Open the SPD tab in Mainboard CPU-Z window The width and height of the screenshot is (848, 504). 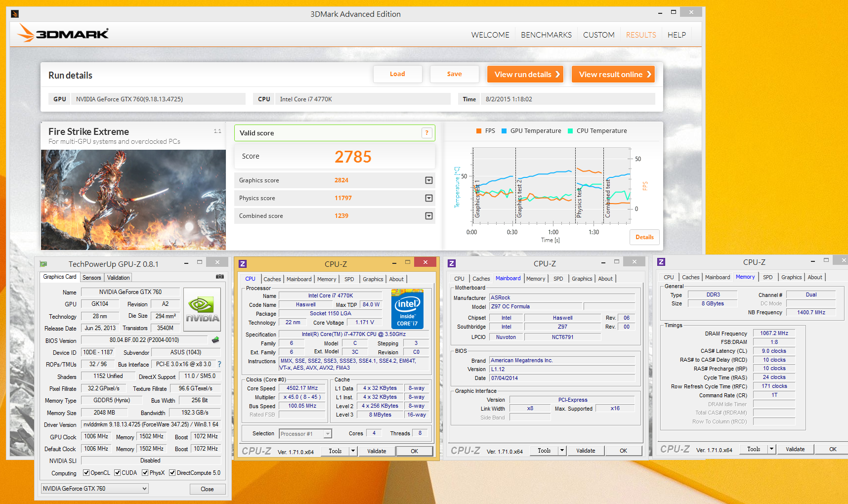click(x=558, y=279)
